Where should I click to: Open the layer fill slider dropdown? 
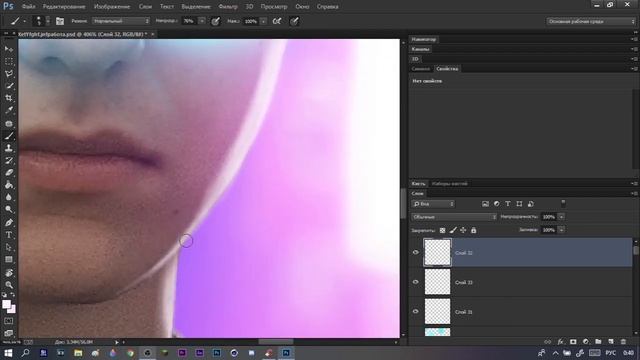562,230
